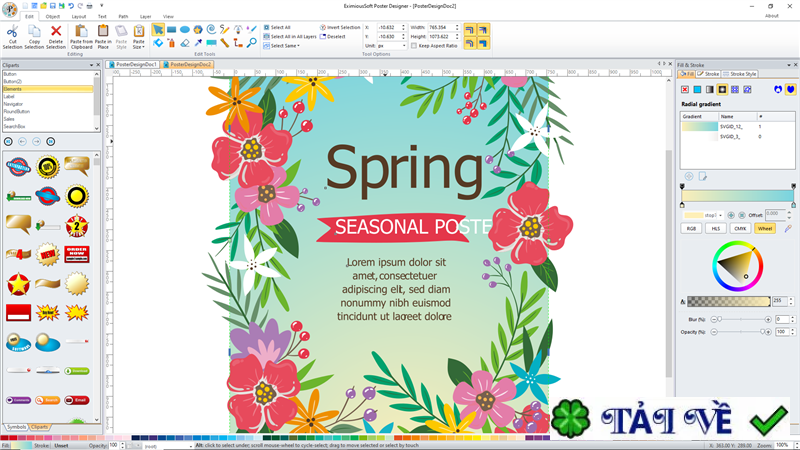The image size is (800, 450).
Task: Select the connector tool in Edit Tools
Action: click(x=238, y=43)
